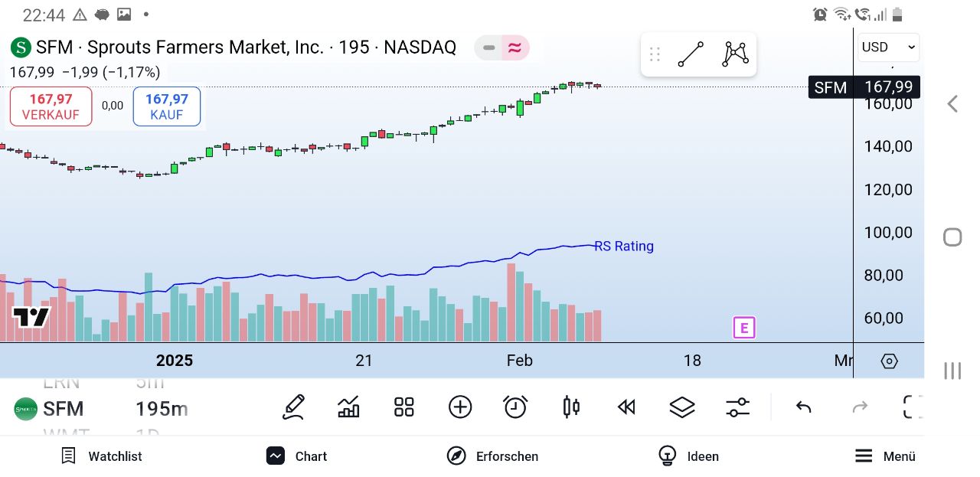Open the object tree layers icon
This screenshot has width=980, height=477.
click(x=681, y=407)
